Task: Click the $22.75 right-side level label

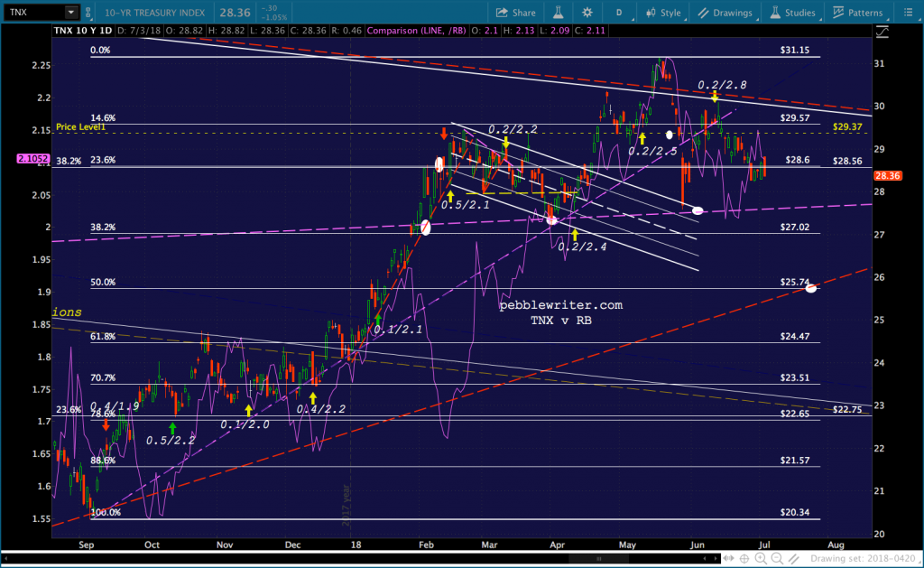Action: pyautogui.click(x=847, y=409)
